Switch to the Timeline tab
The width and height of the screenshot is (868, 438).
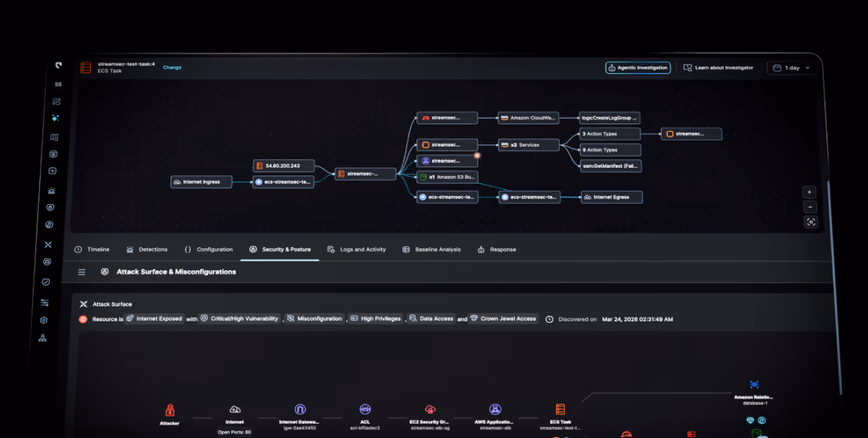pos(92,249)
